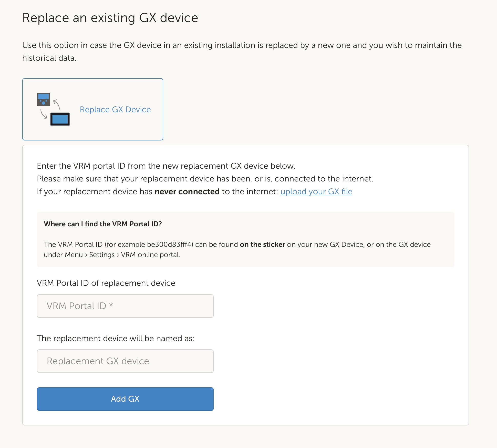Click the 'Enter the VRM portal ID' instruction line
497x448 pixels.
click(x=166, y=166)
